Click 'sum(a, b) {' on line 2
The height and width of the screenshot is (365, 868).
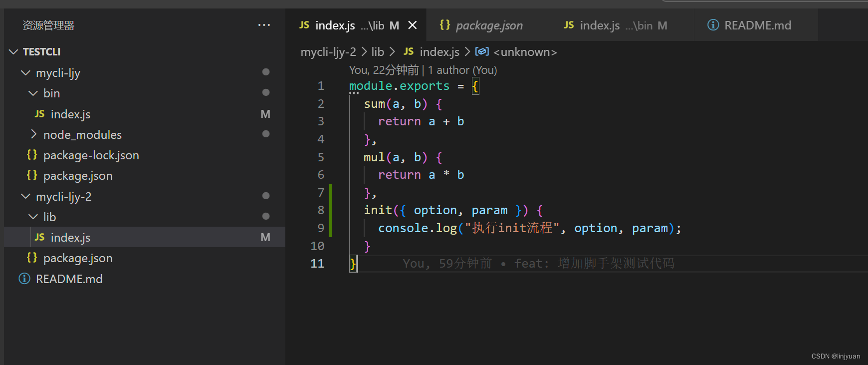(x=403, y=104)
